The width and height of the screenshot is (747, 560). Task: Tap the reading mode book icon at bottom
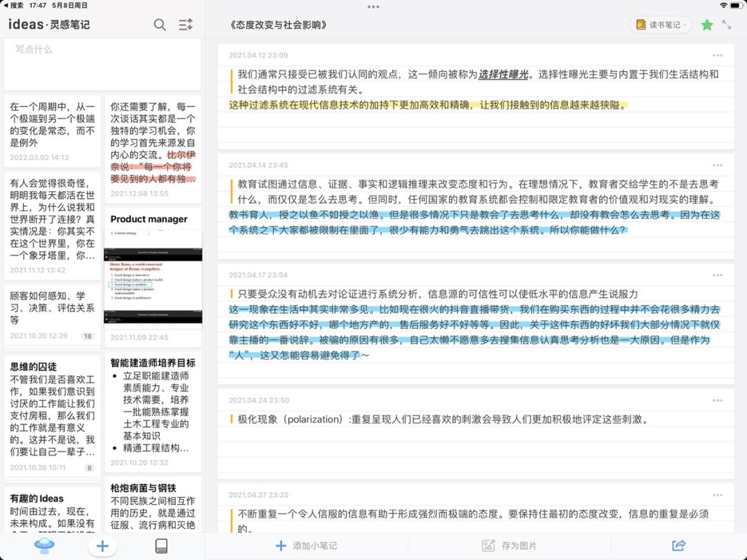[160, 545]
